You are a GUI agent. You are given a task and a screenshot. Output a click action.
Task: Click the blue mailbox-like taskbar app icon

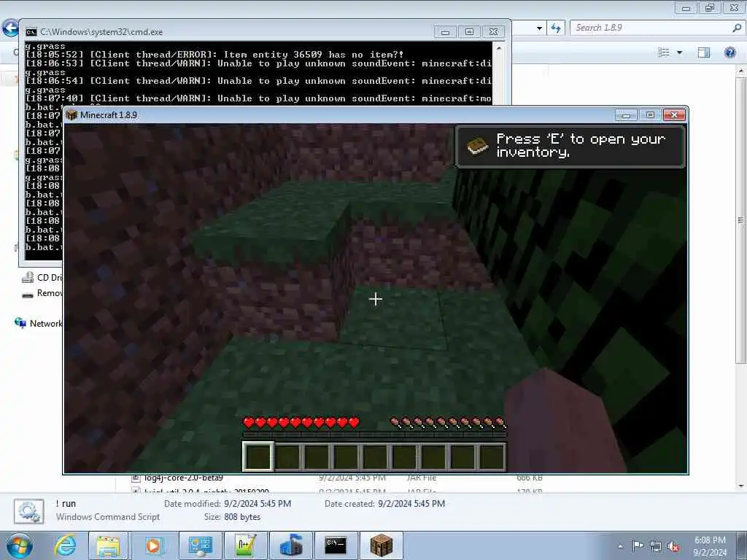(291, 545)
